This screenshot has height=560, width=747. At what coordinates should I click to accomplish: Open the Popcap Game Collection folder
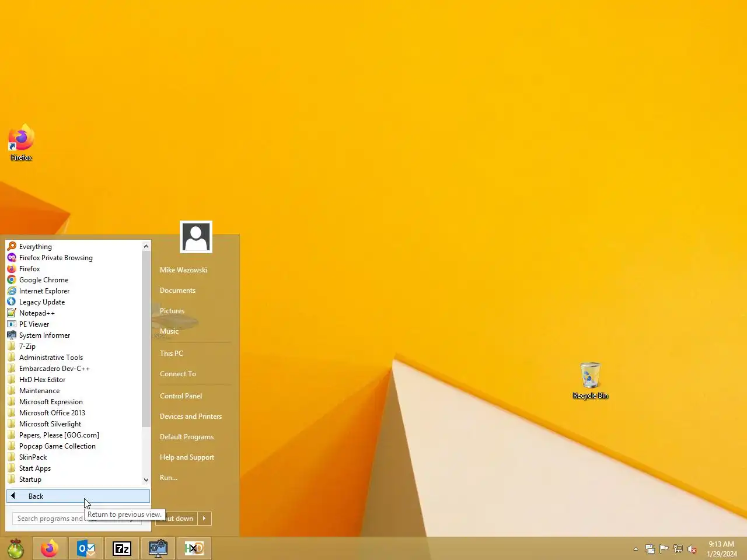[x=74, y=446]
